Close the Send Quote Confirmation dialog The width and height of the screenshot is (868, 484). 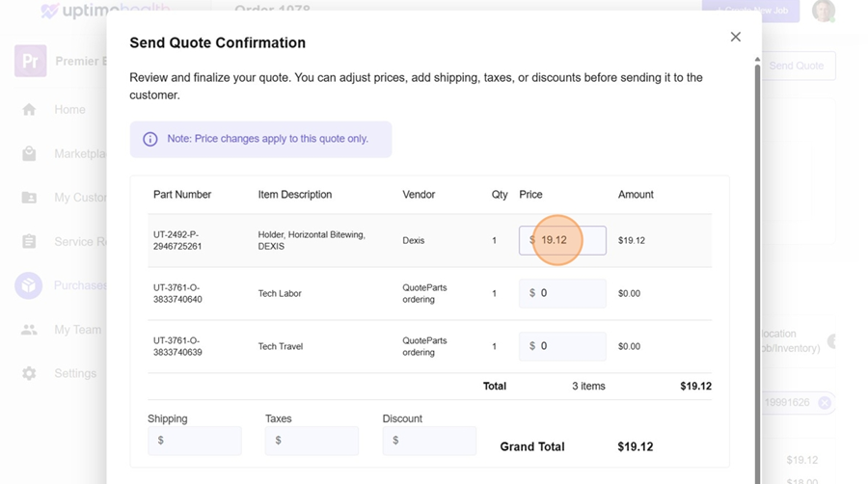coord(735,37)
